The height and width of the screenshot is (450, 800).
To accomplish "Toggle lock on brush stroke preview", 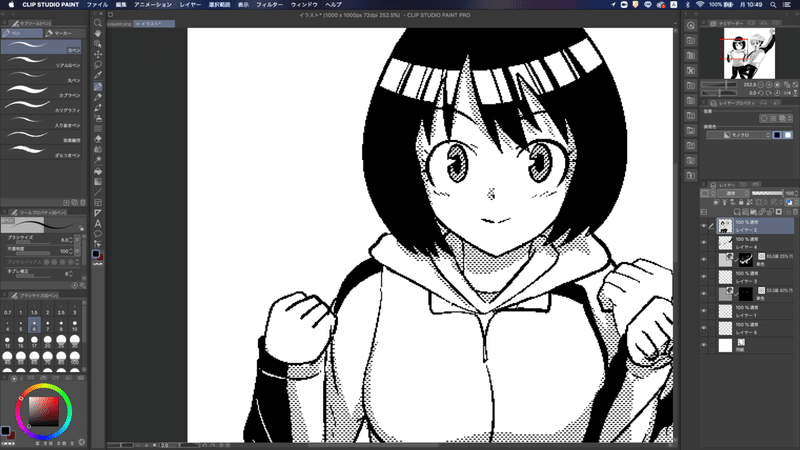I will click(81, 228).
